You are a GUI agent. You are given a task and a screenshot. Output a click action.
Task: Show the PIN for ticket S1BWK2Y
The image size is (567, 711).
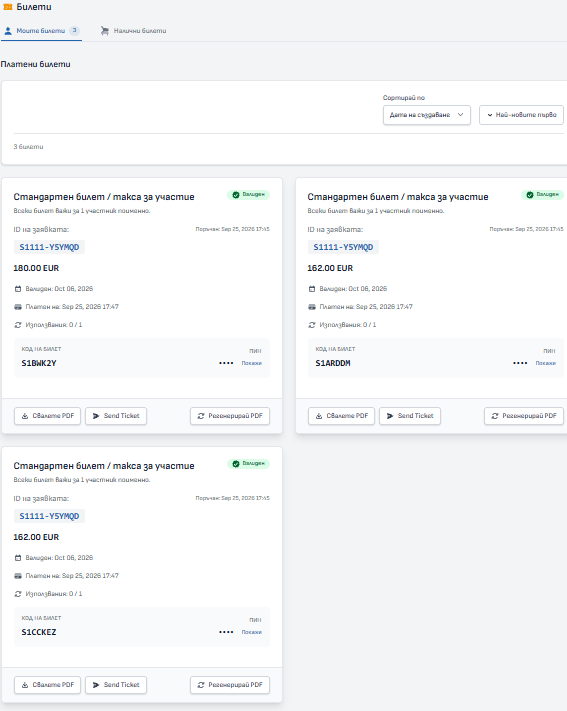252,363
